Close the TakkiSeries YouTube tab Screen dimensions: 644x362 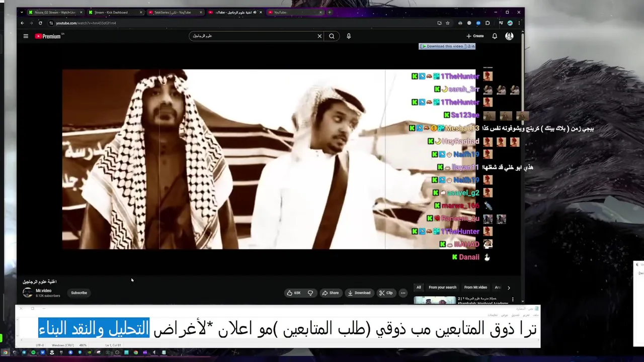201,13
